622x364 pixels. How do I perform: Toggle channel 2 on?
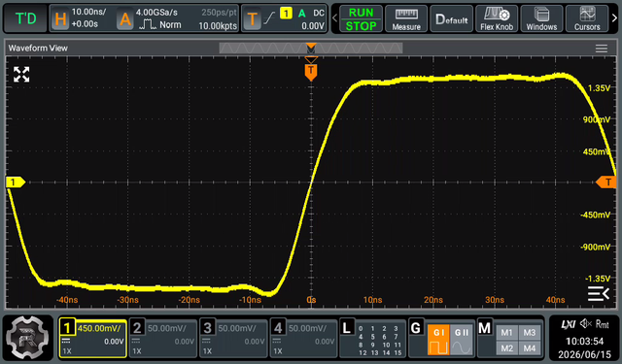[x=163, y=338]
